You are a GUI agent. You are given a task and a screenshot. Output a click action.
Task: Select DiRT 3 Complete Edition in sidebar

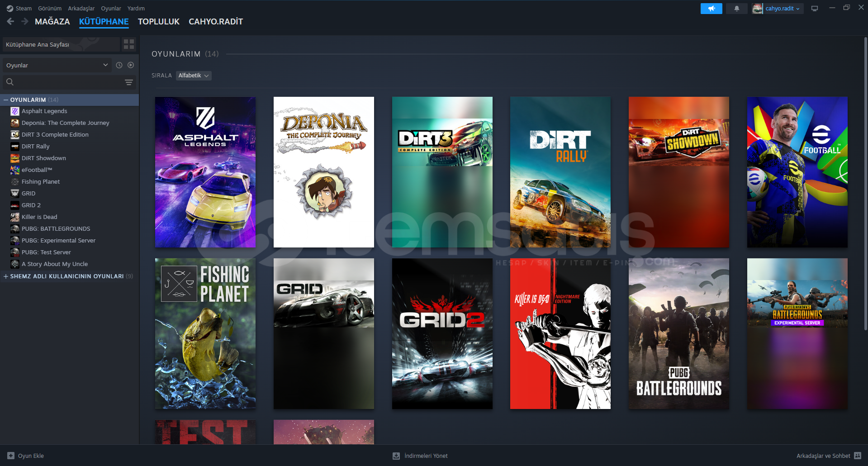55,134
